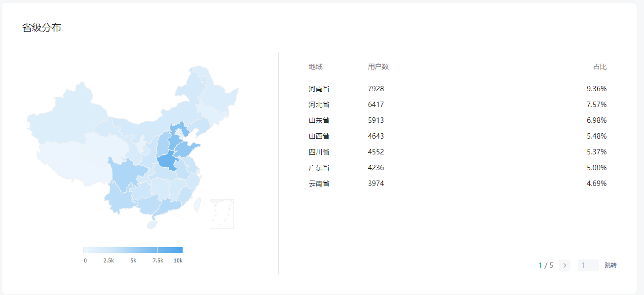This screenshot has width=644, height=295.
Task: Click user count 5913
Action: pos(376,120)
